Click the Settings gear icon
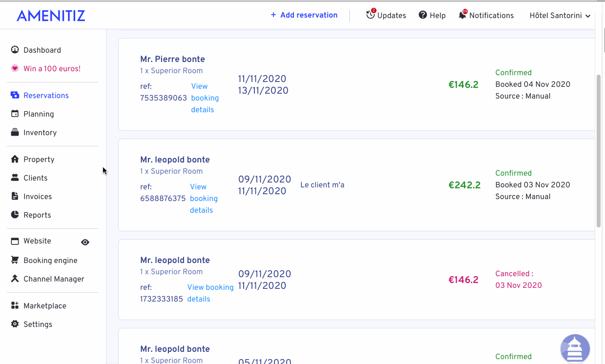The height and width of the screenshot is (364, 605). [x=15, y=324]
